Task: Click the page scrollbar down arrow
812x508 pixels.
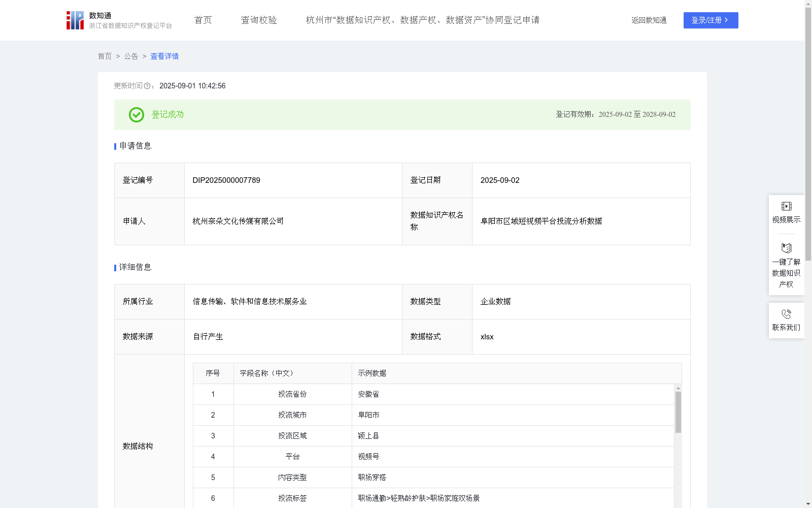Action: [808, 504]
